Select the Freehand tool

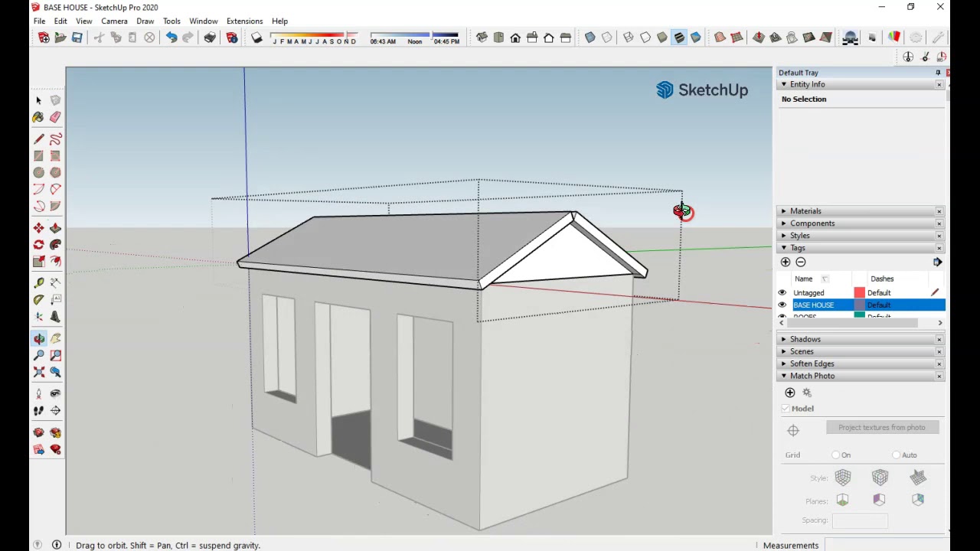pyautogui.click(x=55, y=139)
